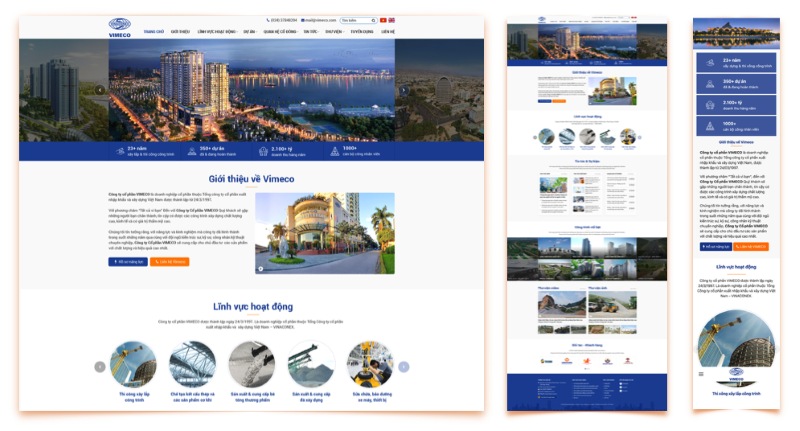Screen dimensions: 800x431
Task: Open the Giới thiệu menu item
Action: (x=180, y=32)
